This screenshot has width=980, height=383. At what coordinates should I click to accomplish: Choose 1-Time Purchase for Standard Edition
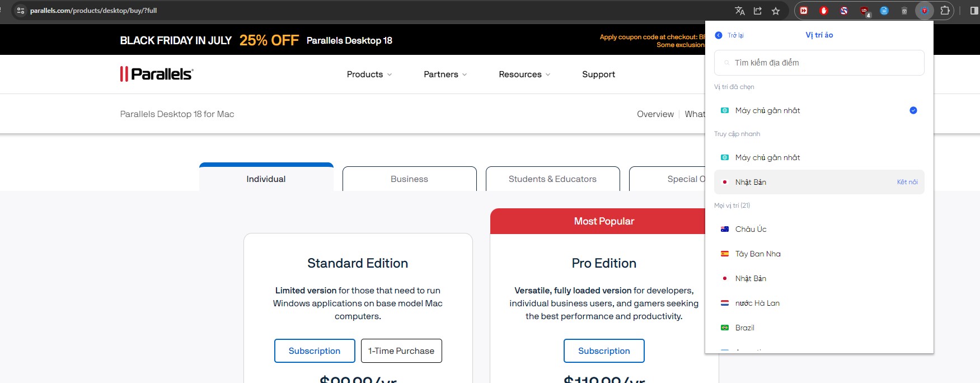coord(401,351)
